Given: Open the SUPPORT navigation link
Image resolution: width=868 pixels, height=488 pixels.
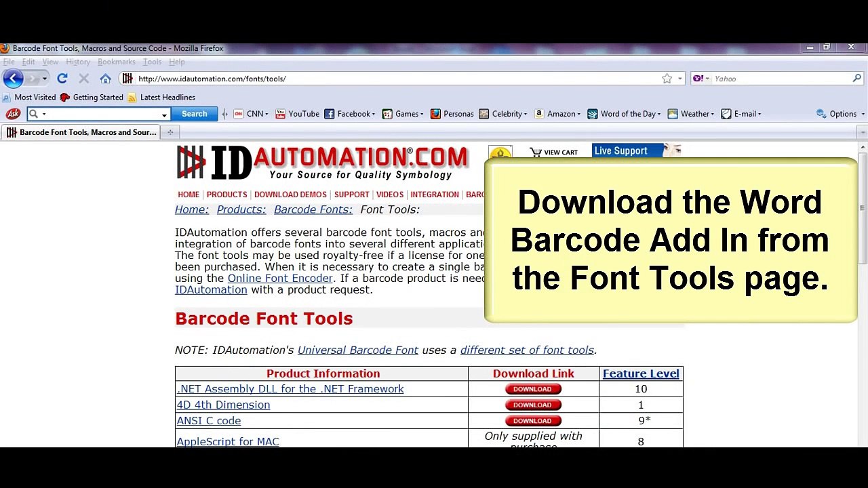Looking at the screenshot, I should pos(351,195).
